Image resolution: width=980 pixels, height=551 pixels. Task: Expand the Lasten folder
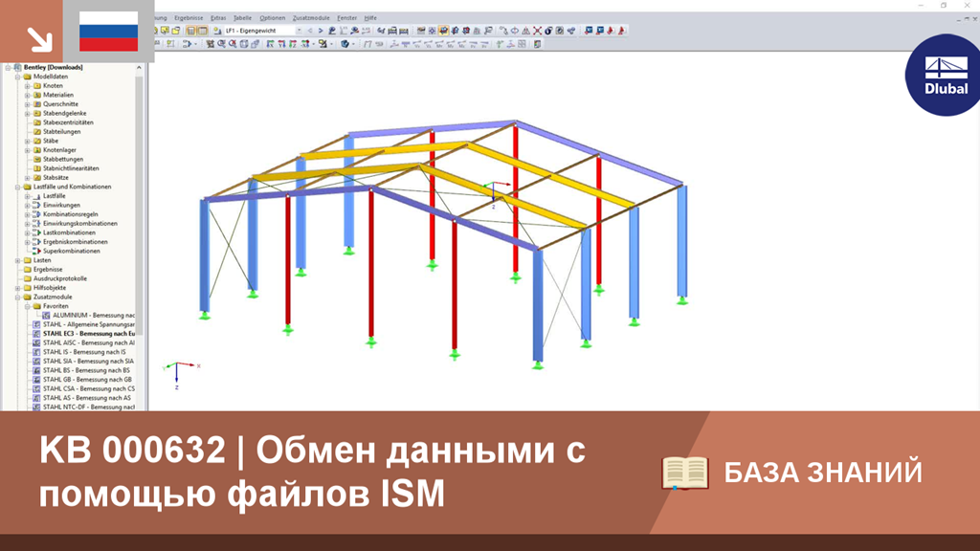point(18,260)
